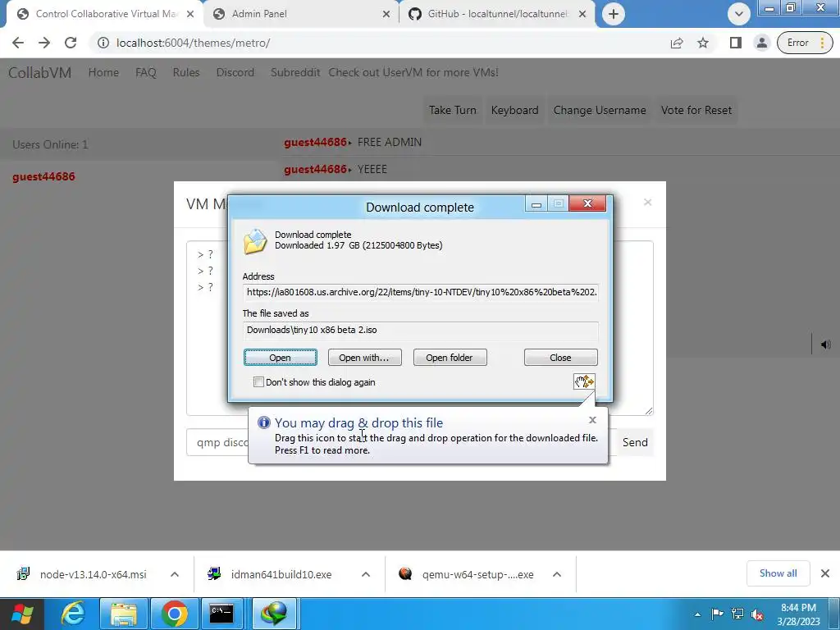Image resolution: width=840 pixels, height=630 pixels.
Task: Click the browser Forward arrow
Action: 44,43
